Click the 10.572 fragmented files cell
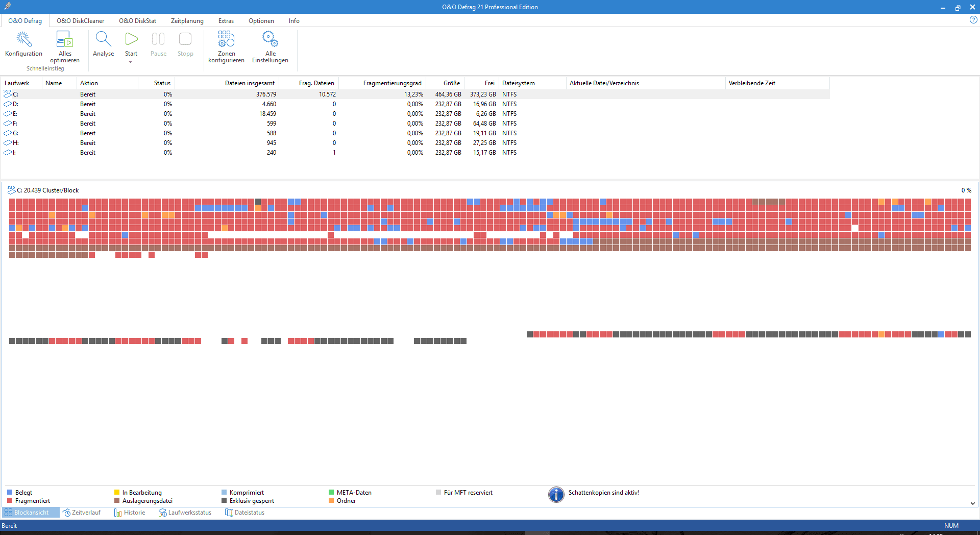This screenshot has height=535, width=980. pyautogui.click(x=327, y=94)
